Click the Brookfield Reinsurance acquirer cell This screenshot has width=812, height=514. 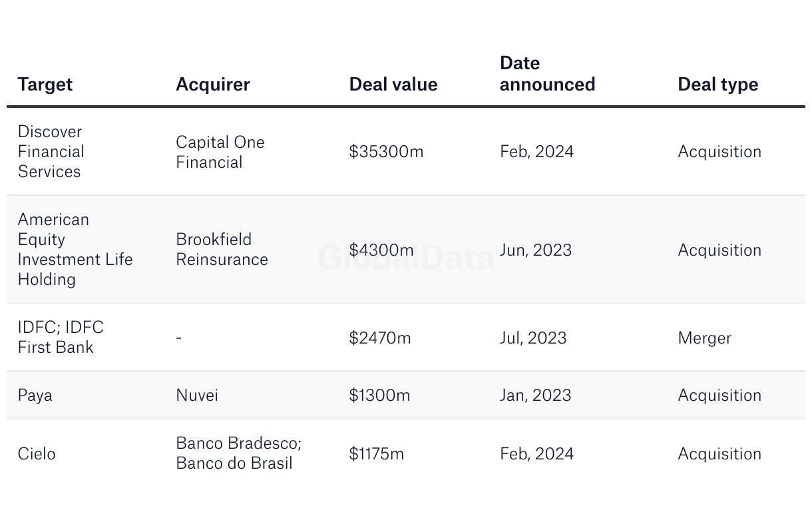point(222,250)
